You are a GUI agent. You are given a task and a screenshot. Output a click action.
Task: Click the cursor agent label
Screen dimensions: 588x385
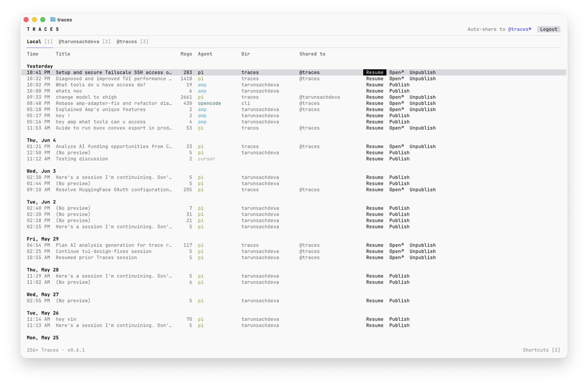tap(206, 159)
